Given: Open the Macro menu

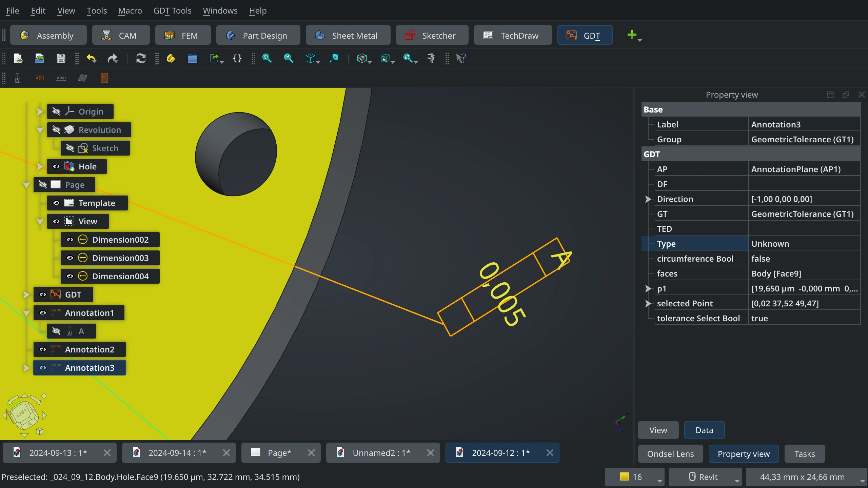Looking at the screenshot, I should click(x=130, y=11).
